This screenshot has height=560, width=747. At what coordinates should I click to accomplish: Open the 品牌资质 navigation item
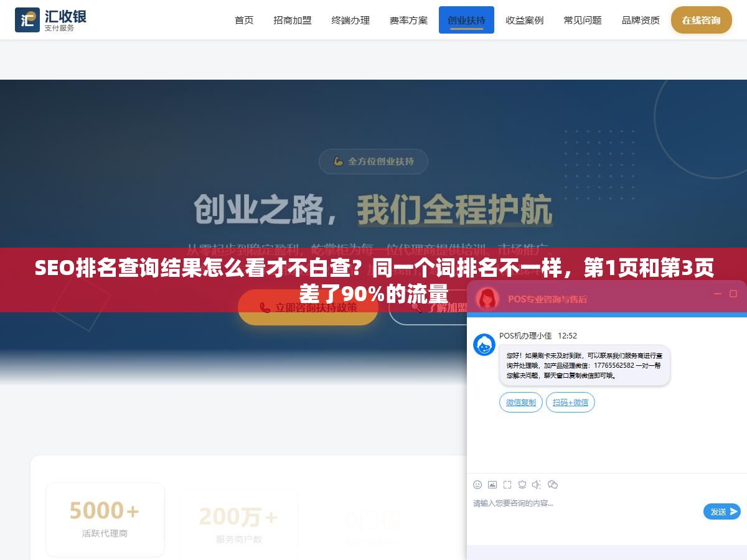641,20
